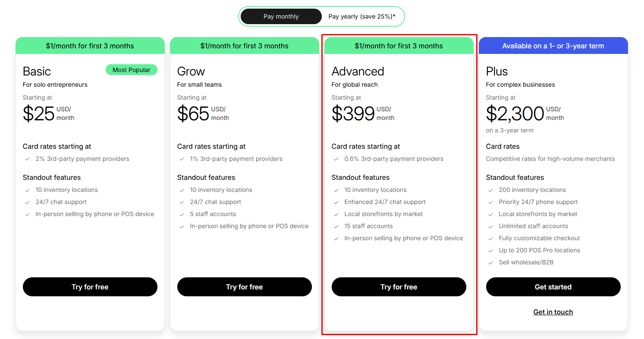Click the checkmark beside 0.6% 3rd-party payment providers
Screen dimensions: 644x339
(336, 159)
